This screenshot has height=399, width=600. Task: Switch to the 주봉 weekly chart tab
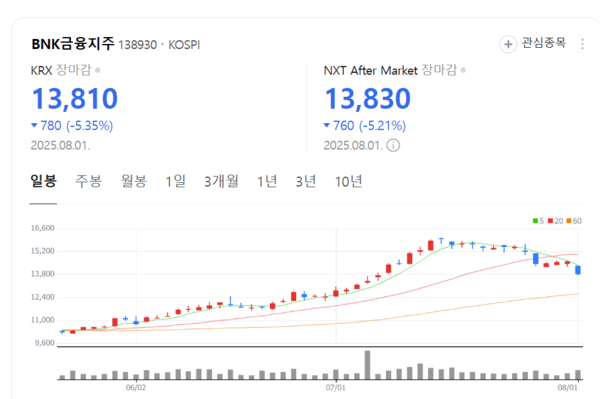click(88, 181)
